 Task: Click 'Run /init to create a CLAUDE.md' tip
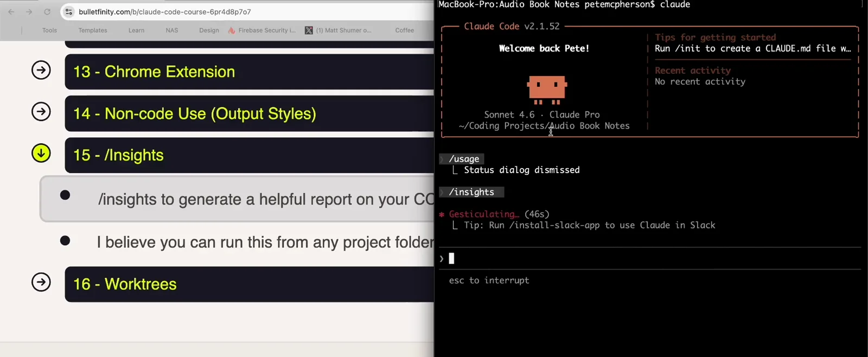753,48
